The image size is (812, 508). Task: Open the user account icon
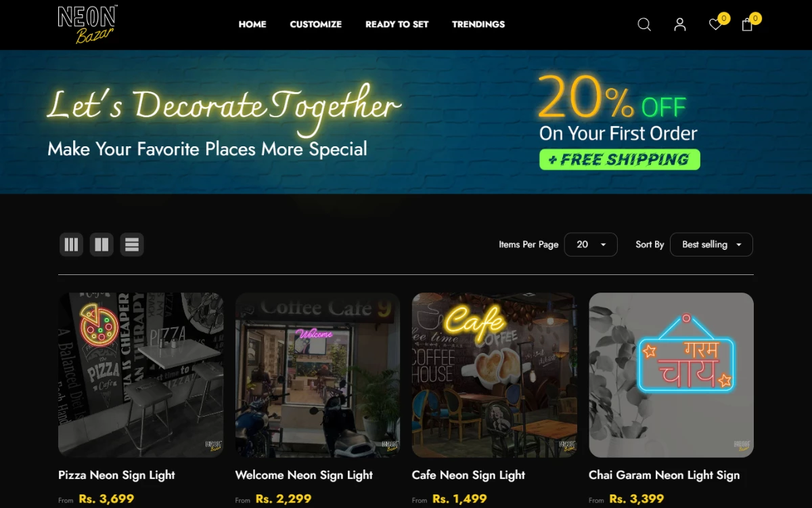[x=680, y=24]
